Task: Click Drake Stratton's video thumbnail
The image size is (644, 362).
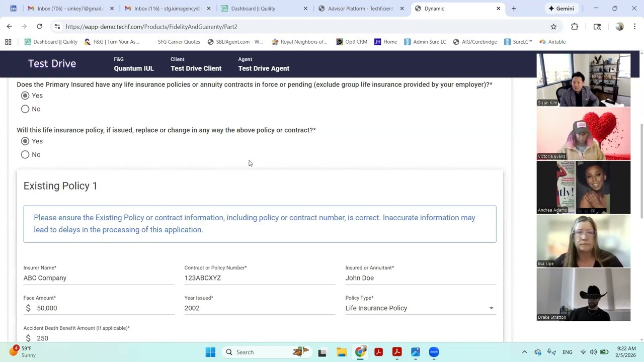Action: coord(584,295)
